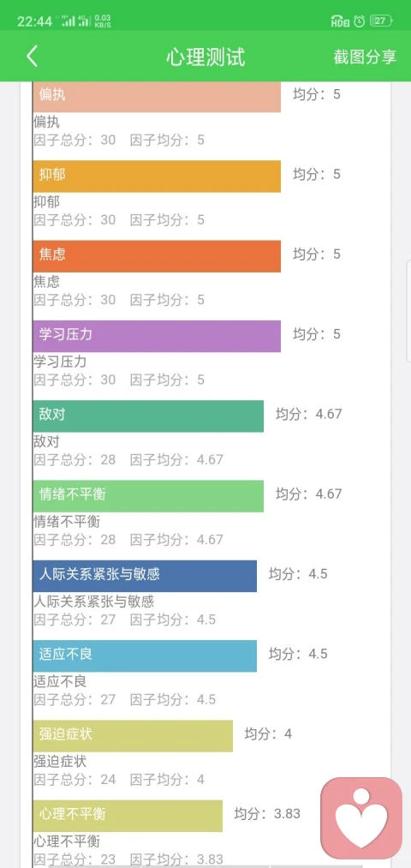The width and height of the screenshot is (411, 868).
Task: Tap the signal strength bars icon
Action: click(x=76, y=21)
